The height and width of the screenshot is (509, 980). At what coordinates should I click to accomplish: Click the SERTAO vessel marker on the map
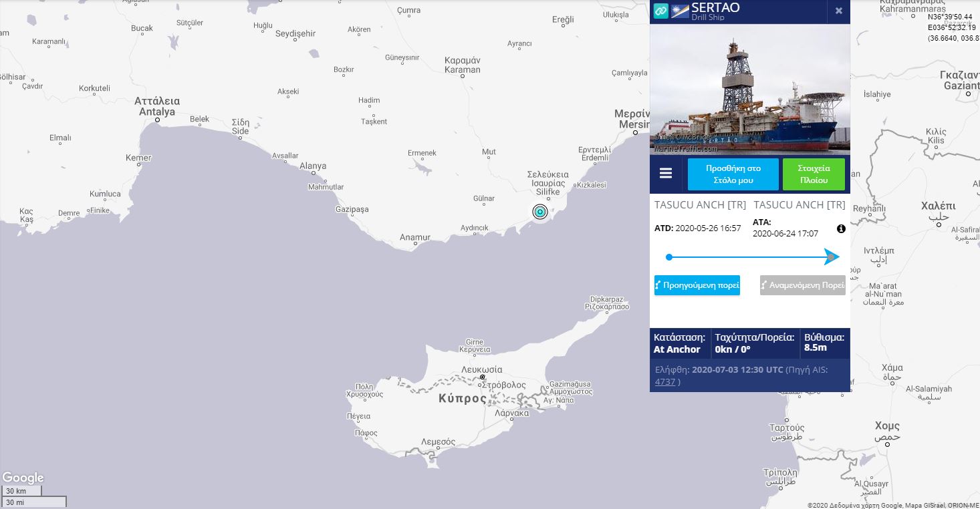(540, 212)
